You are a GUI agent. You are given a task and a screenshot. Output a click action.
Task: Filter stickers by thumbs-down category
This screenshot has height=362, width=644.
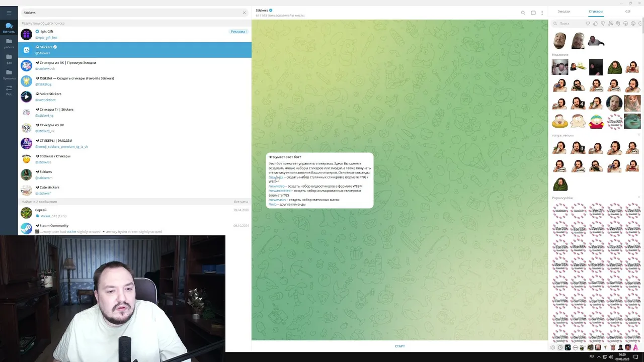tap(603, 23)
